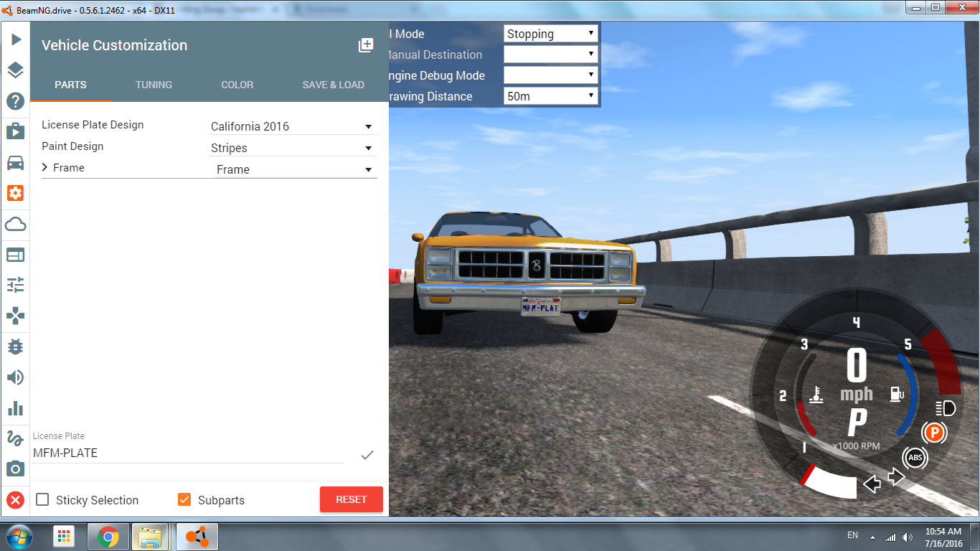
Task: Open the AI Mode Stopping dropdown
Action: pyautogui.click(x=550, y=34)
